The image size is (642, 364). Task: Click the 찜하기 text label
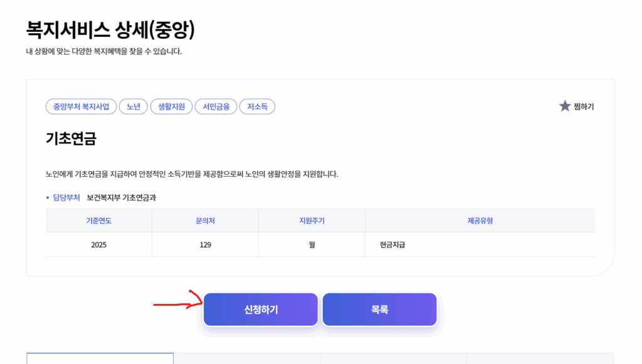(584, 107)
